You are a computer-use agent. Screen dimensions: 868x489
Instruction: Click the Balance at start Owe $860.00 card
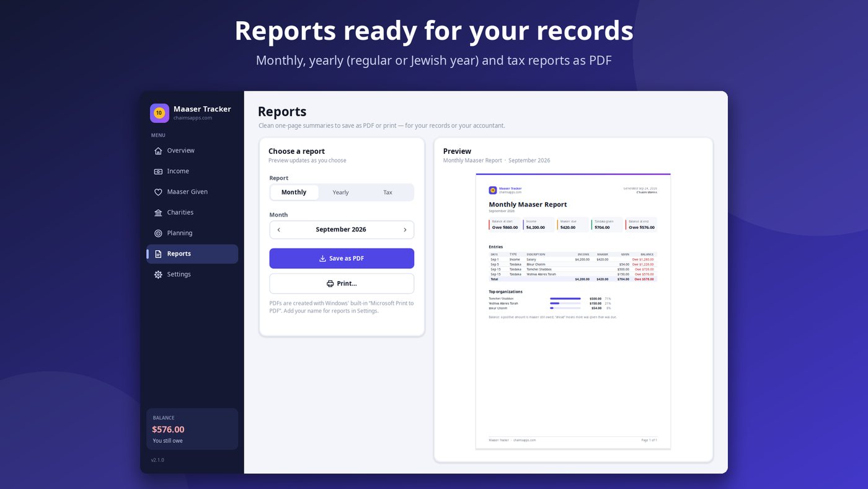click(x=505, y=225)
